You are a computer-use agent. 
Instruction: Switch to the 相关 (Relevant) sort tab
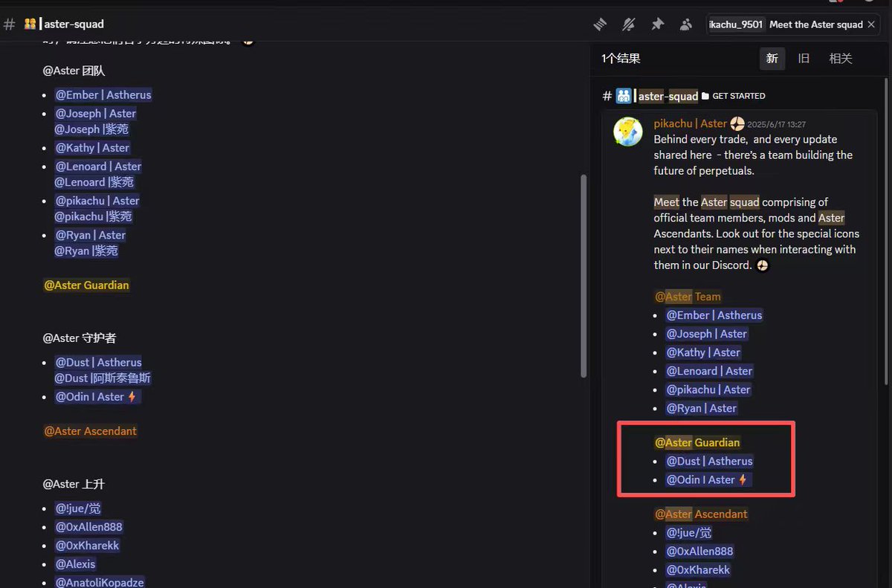(841, 58)
